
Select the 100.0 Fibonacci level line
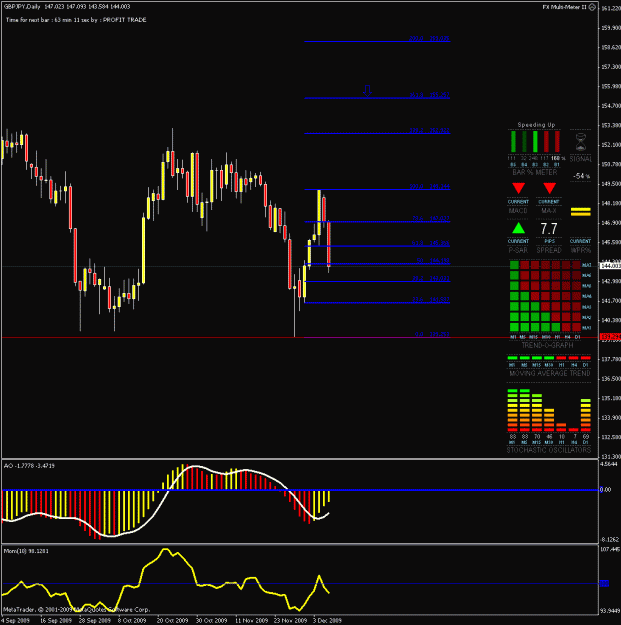coord(377,189)
